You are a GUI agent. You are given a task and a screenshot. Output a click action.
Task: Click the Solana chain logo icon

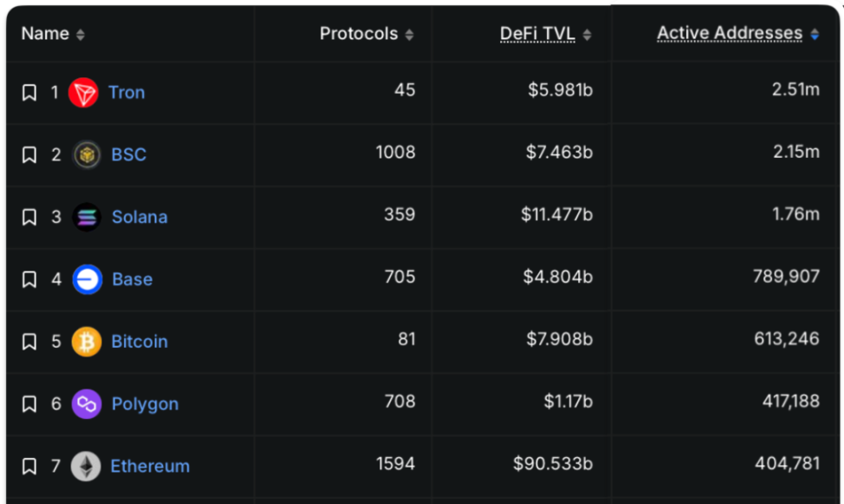[x=87, y=217]
